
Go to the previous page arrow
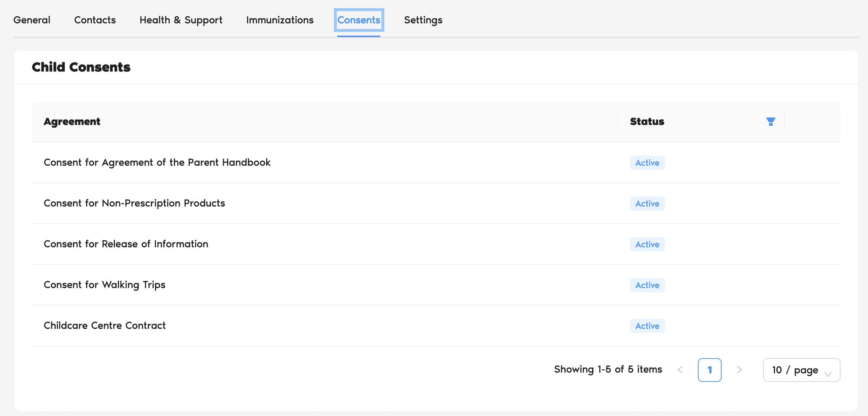[680, 370]
